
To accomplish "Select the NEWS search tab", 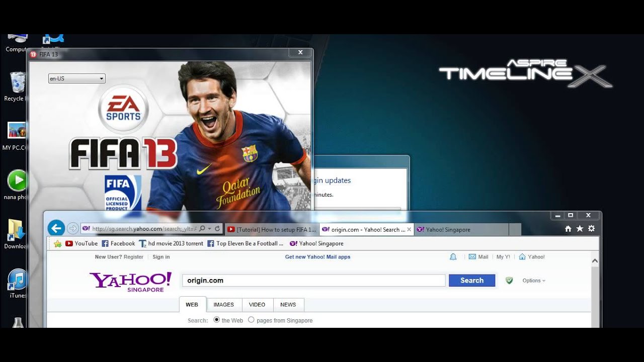I will tap(288, 305).
